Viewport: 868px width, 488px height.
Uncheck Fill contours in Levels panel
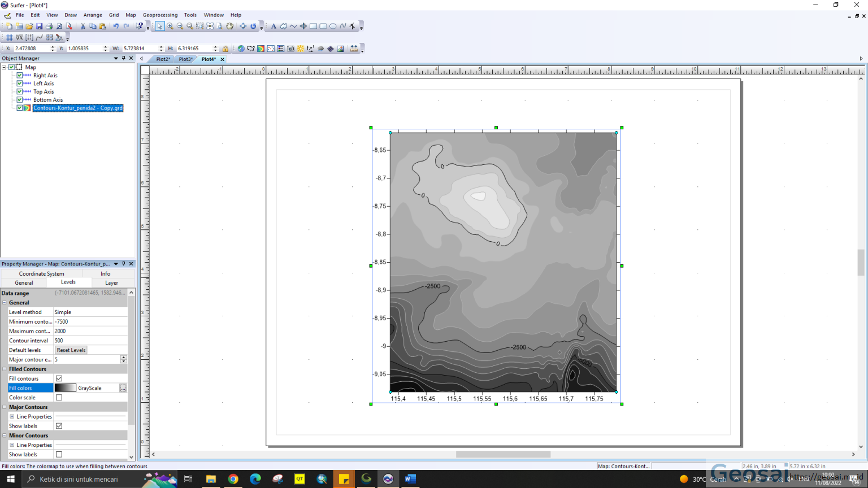[59, 378]
